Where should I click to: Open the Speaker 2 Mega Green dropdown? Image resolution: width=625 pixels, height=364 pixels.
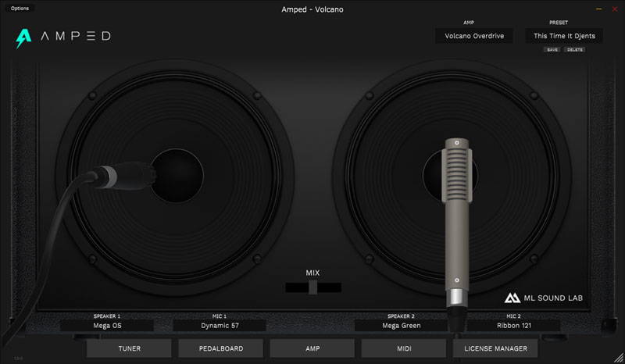click(x=401, y=325)
